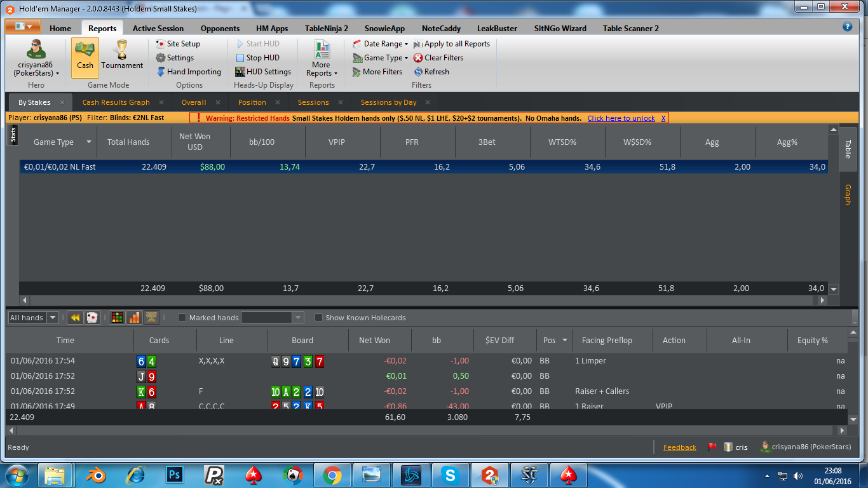Enable Marked hands checkbox

[x=182, y=318]
